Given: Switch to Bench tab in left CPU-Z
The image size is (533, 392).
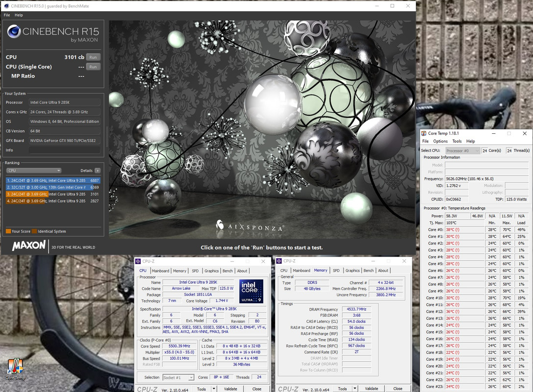Looking at the screenshot, I should [228, 271].
